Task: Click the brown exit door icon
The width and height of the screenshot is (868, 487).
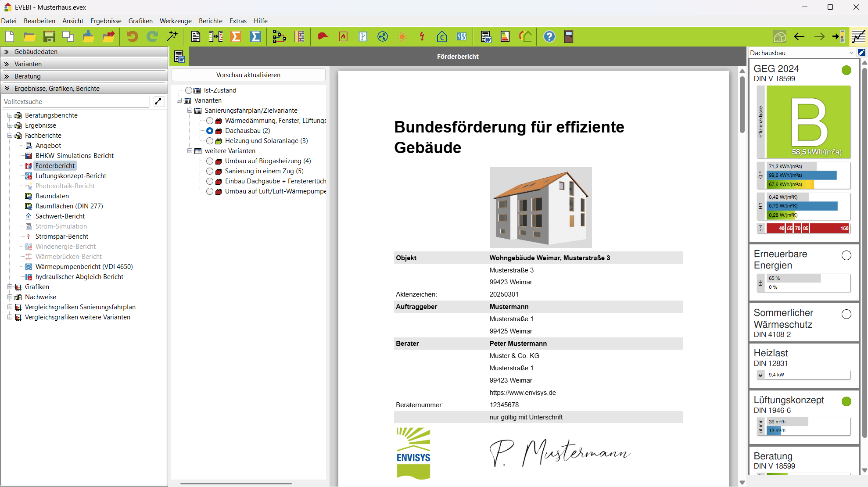Action: click(x=569, y=36)
